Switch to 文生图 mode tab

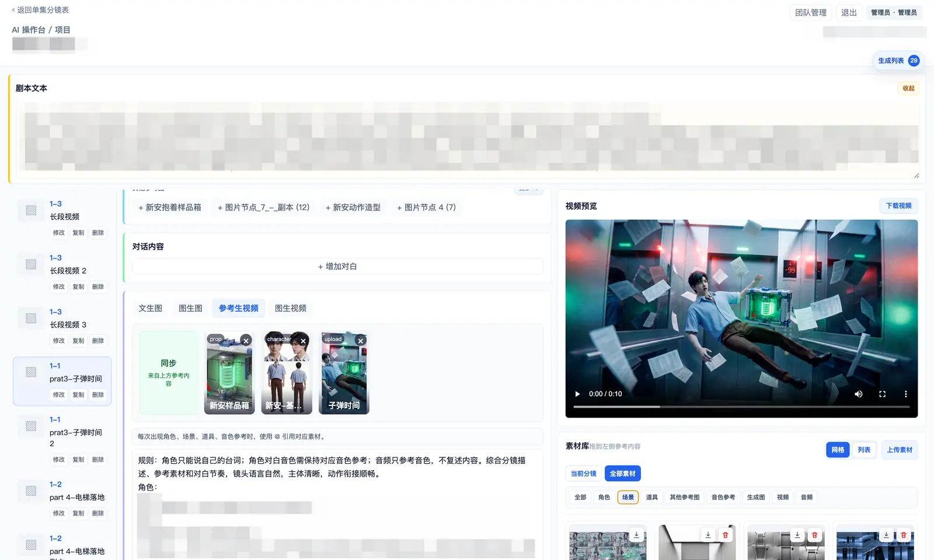pos(151,308)
